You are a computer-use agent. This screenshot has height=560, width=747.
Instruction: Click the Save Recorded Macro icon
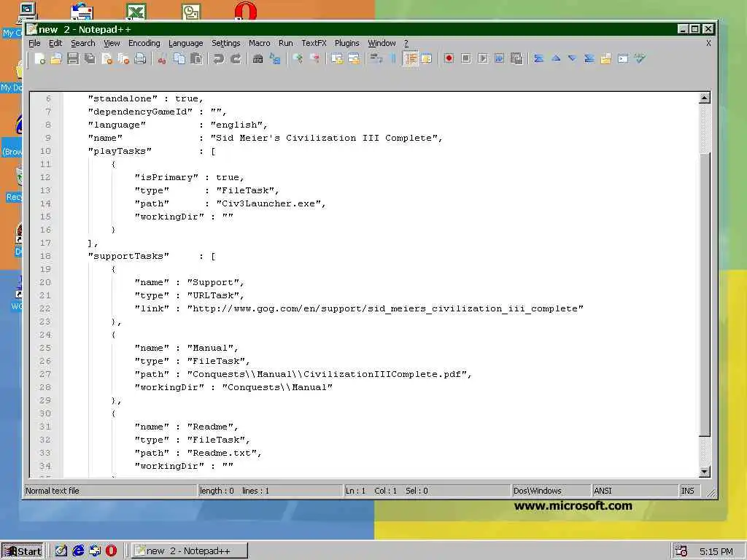coord(516,58)
